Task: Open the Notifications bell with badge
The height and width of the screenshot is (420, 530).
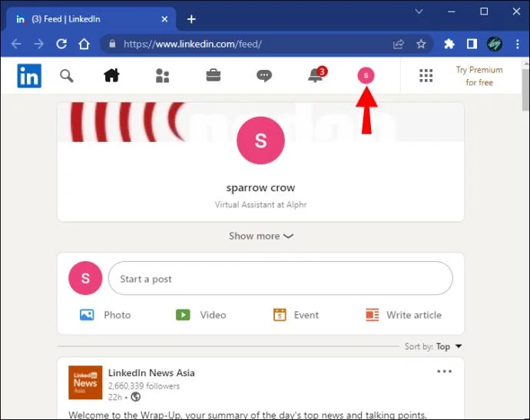Action: tap(317, 74)
